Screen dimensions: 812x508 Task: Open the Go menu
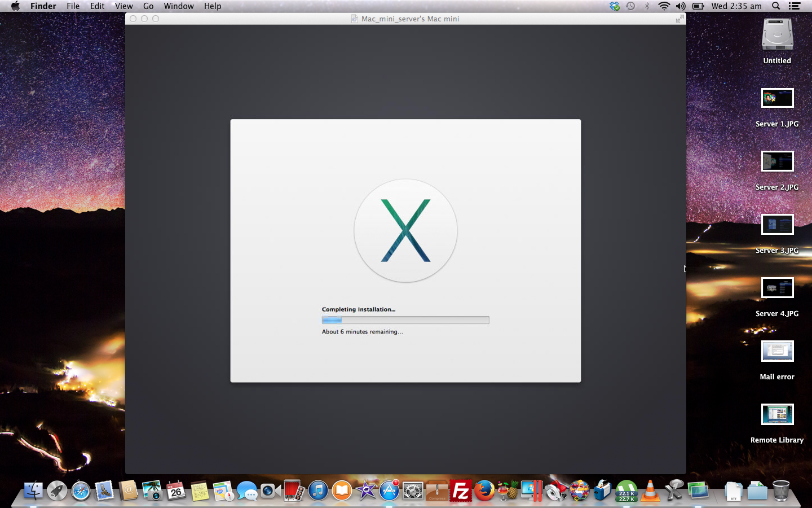coord(148,6)
